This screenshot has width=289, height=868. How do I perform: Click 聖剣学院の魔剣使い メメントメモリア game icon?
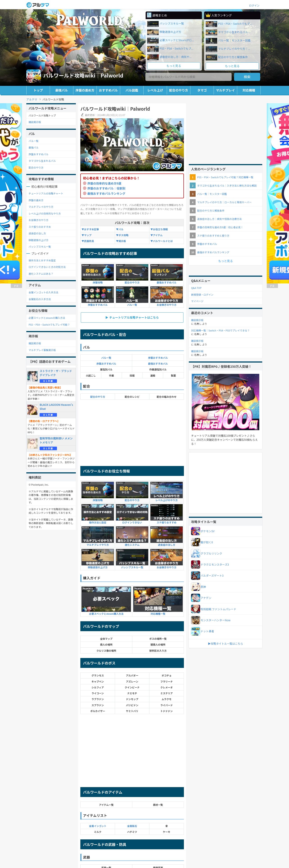coord(33,443)
